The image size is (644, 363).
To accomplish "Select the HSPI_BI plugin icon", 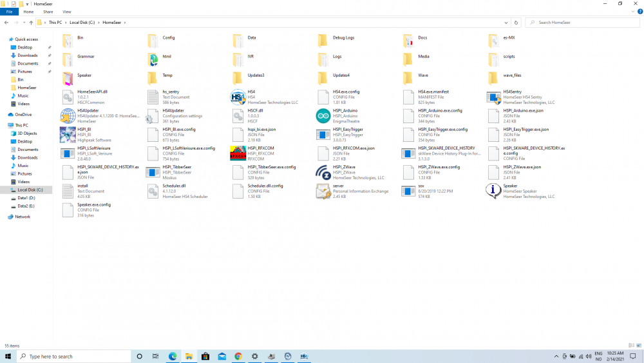I will [x=68, y=134].
